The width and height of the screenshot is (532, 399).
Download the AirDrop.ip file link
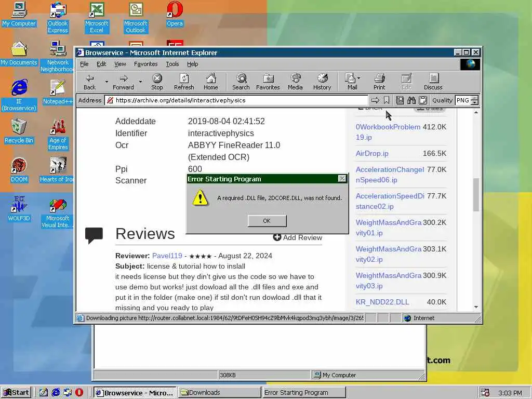[x=372, y=153]
